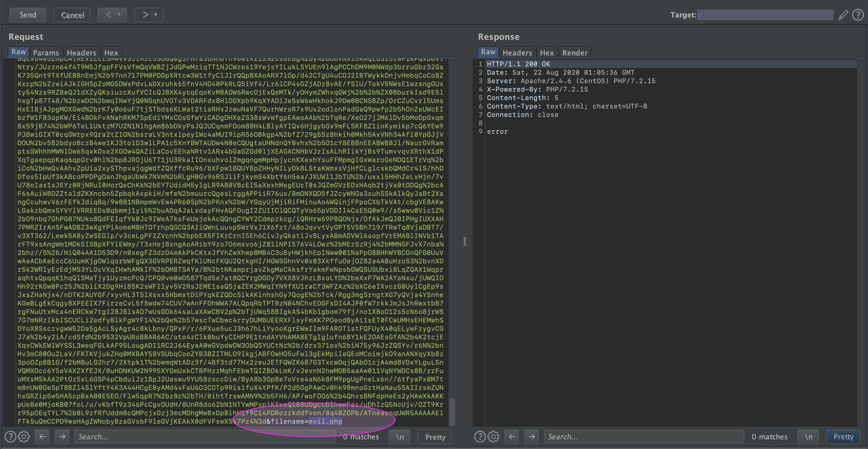The height and width of the screenshot is (449, 868).
Task: Click the request pane vertical scrollbar thumb
Action: 452,412
